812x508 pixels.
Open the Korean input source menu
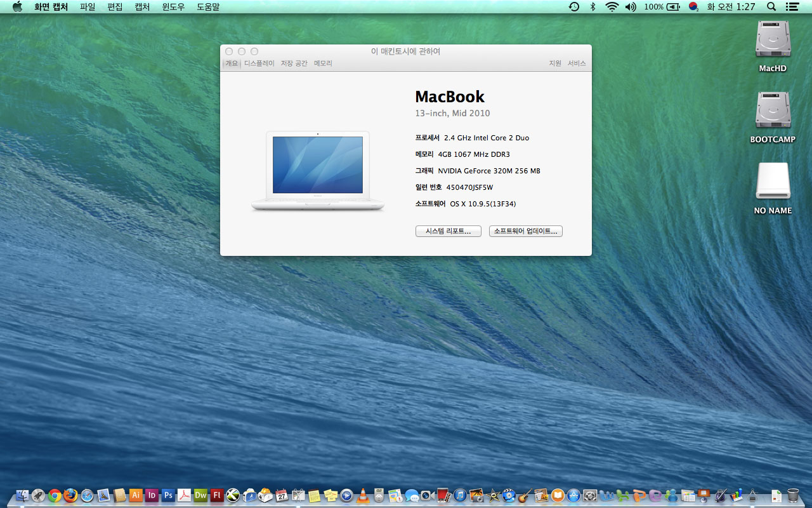pyautogui.click(x=693, y=6)
